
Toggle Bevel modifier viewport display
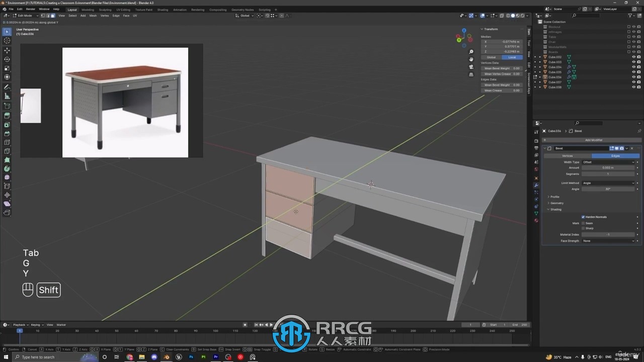point(617,148)
